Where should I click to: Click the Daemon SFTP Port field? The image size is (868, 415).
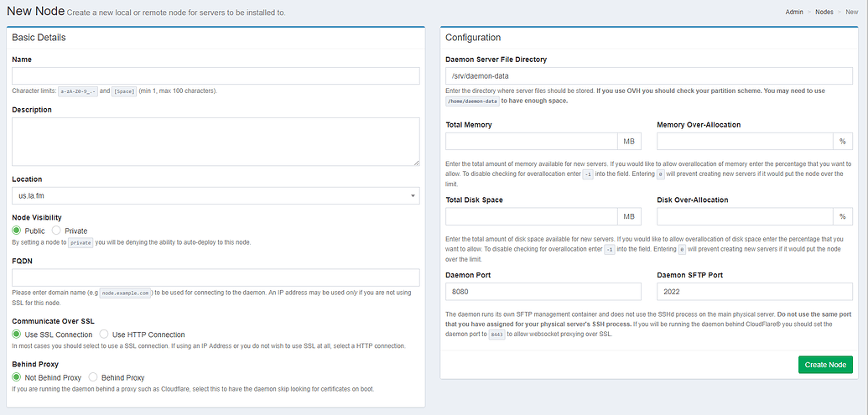[x=755, y=291]
